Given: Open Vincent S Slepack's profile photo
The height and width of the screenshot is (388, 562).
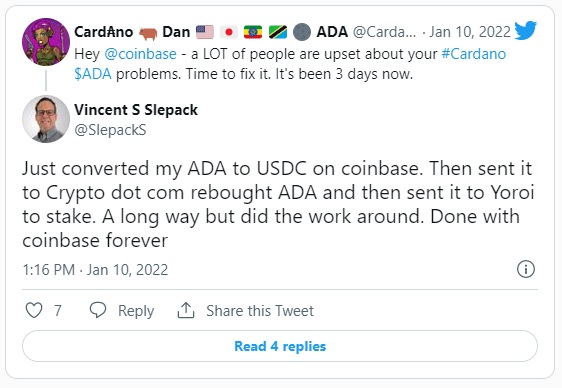Looking at the screenshot, I should (46, 119).
